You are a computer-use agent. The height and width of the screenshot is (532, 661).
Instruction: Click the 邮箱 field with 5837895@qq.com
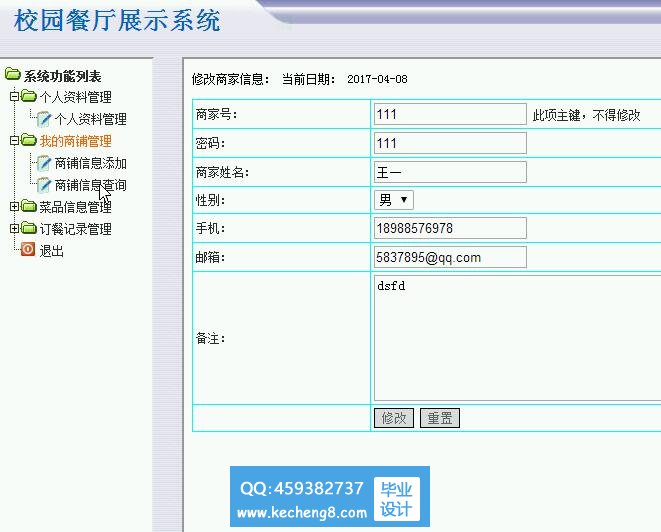(450, 257)
